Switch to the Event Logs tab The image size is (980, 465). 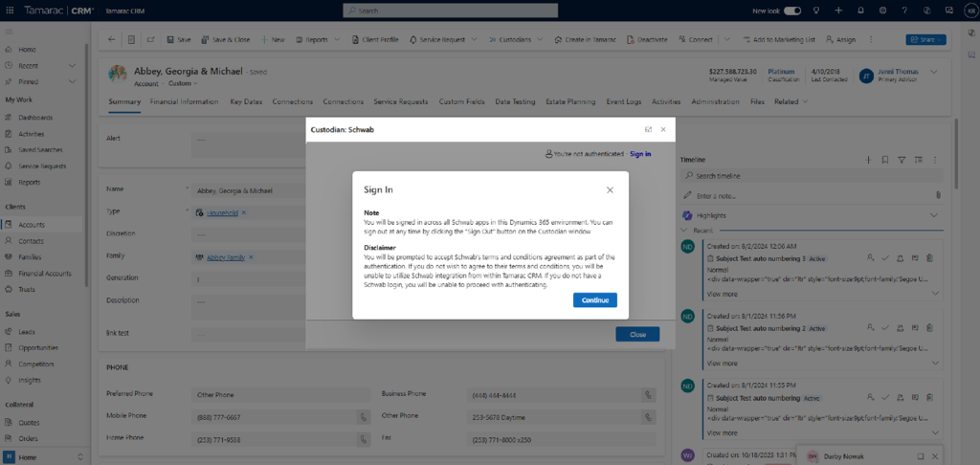(624, 101)
